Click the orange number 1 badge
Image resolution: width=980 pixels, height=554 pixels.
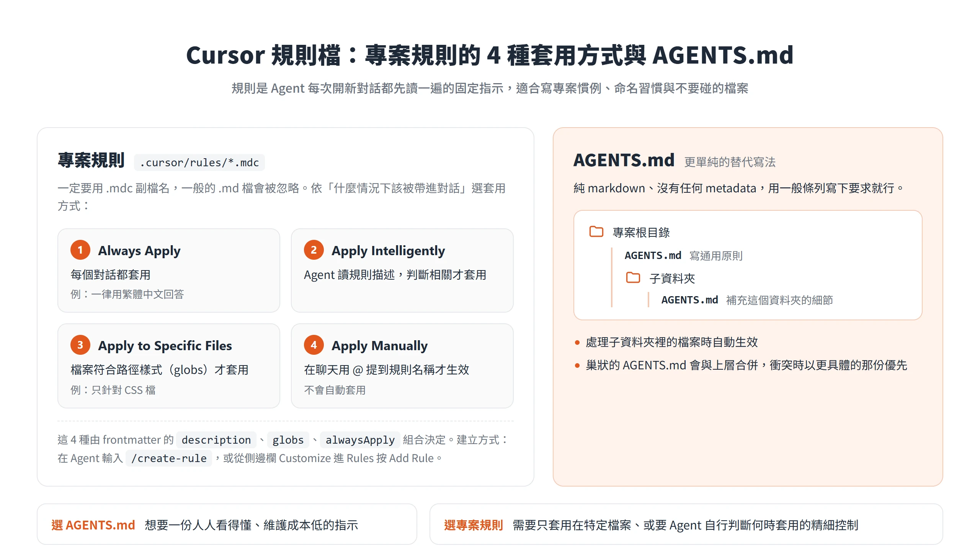coord(80,250)
